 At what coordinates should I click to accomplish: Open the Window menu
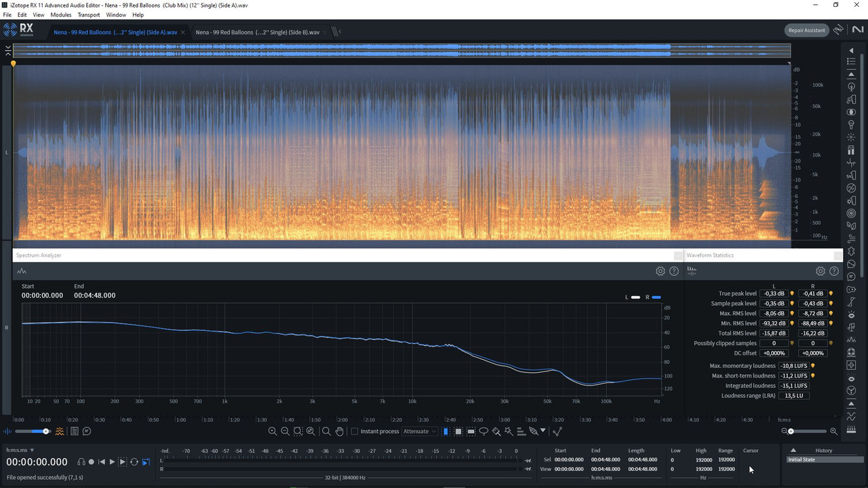pyautogui.click(x=116, y=15)
